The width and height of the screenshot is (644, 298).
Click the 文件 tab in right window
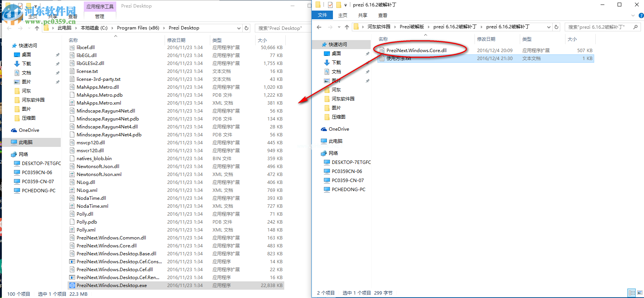pos(322,15)
